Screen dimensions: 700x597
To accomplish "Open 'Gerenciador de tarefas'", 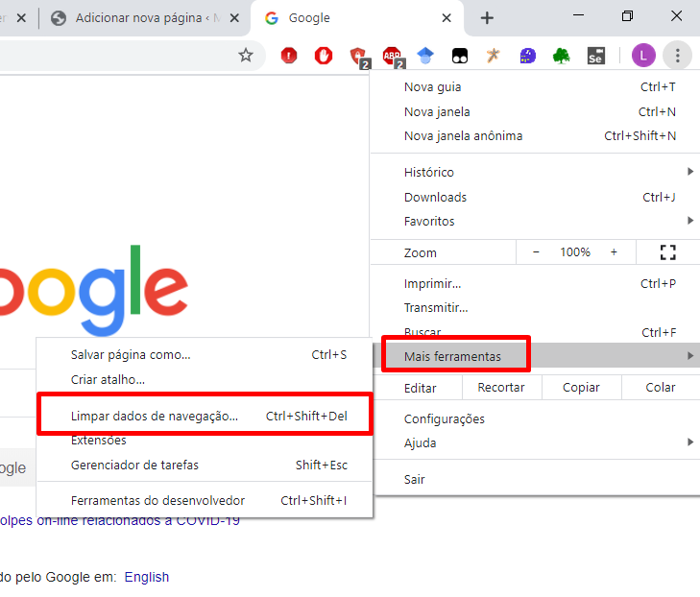I will coord(205,465).
